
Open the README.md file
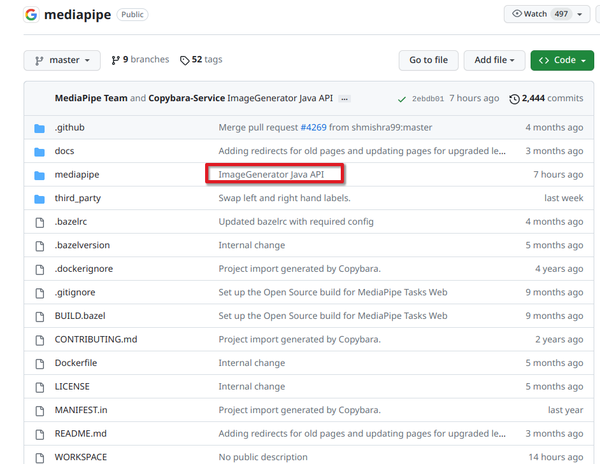[x=80, y=434]
